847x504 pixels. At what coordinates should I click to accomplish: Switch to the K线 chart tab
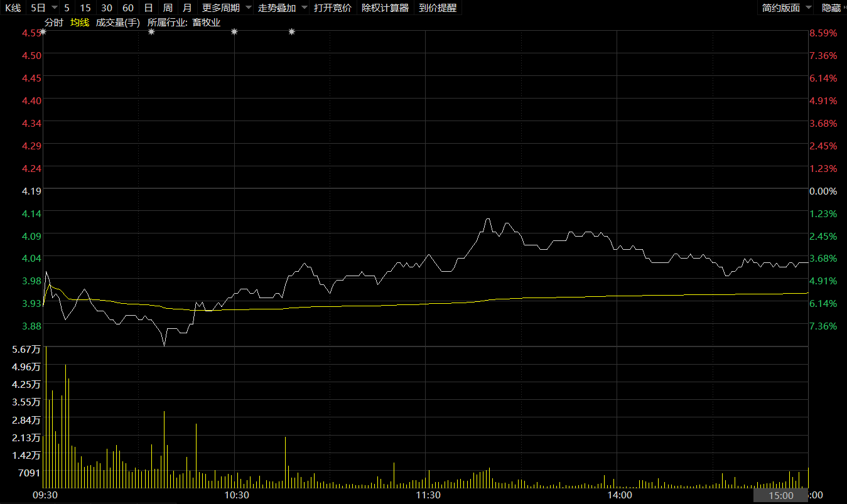[x=13, y=8]
